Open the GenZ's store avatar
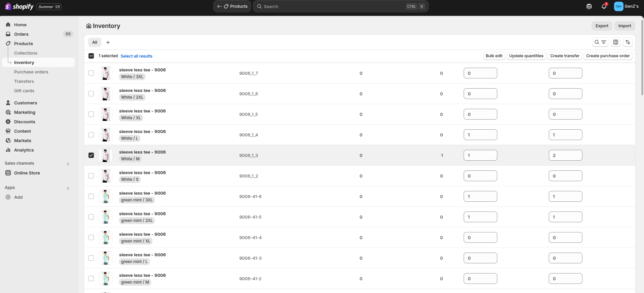The image size is (644, 293). click(618, 6)
